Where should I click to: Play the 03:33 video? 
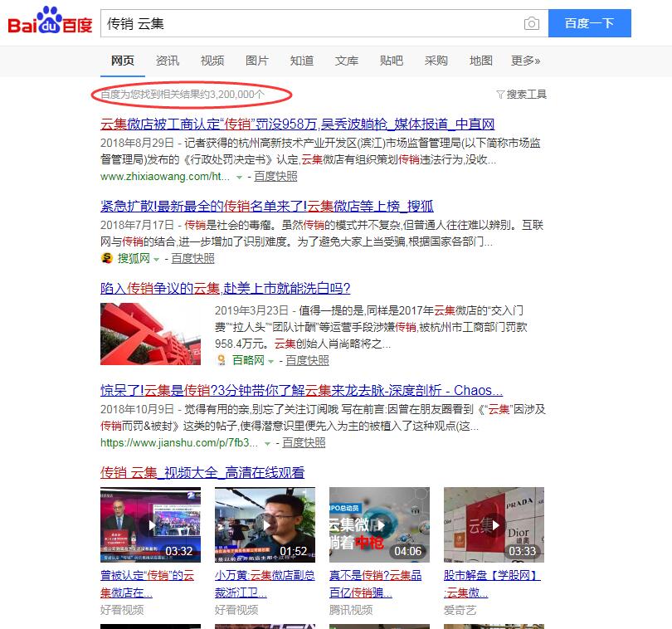click(x=494, y=524)
